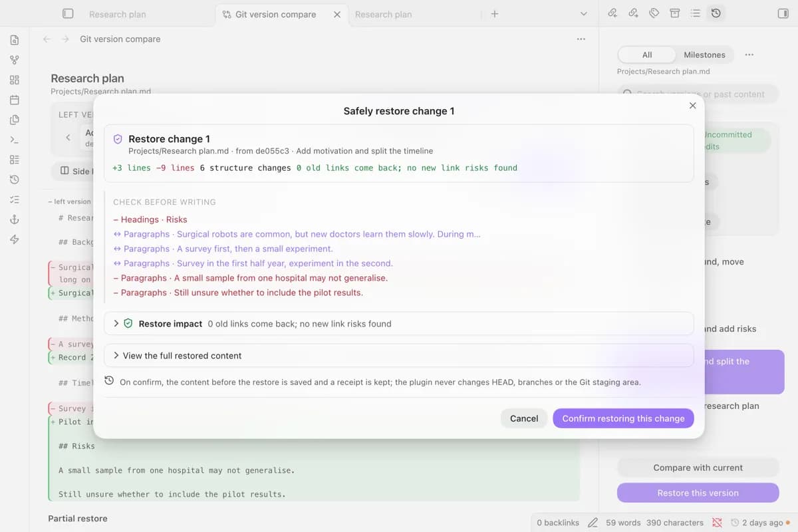Open the archive box icon in right sidebar

coord(675,13)
